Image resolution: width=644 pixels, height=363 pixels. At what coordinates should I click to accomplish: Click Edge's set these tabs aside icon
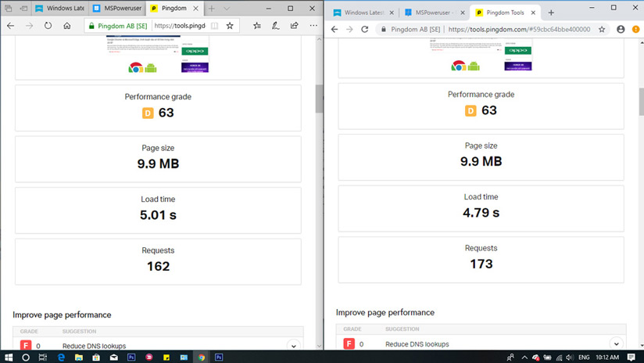[23, 9]
